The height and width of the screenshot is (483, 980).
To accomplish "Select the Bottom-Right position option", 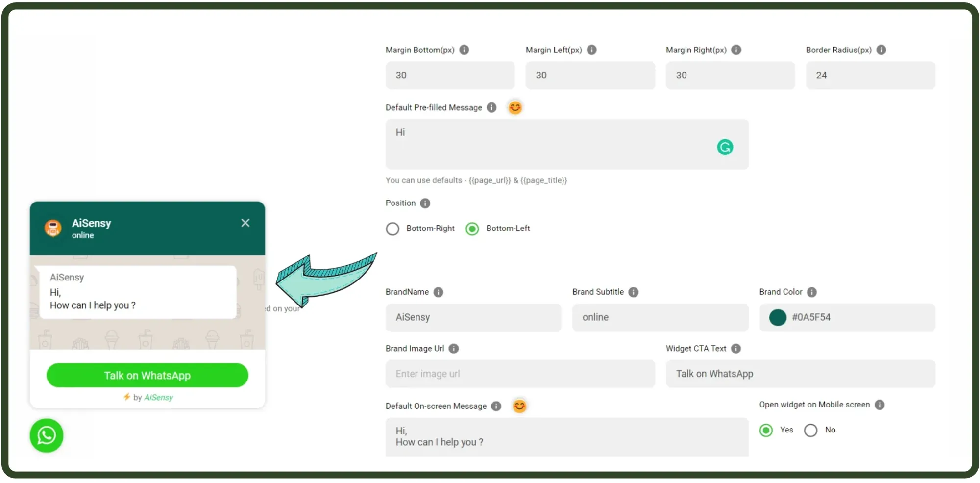I will (x=392, y=229).
